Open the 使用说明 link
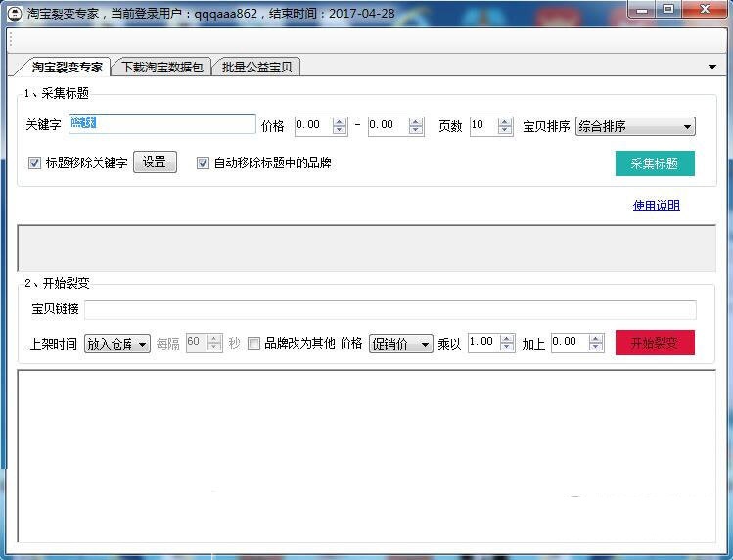Image resolution: width=733 pixels, height=560 pixels. (656, 206)
